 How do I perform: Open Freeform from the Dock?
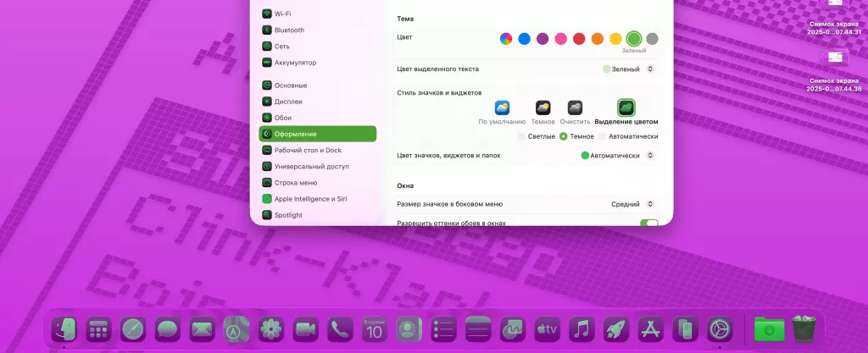click(x=513, y=330)
